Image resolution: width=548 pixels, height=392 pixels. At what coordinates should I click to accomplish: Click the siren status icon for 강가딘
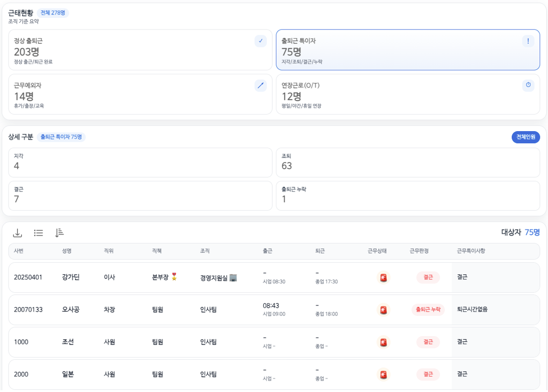click(x=383, y=277)
